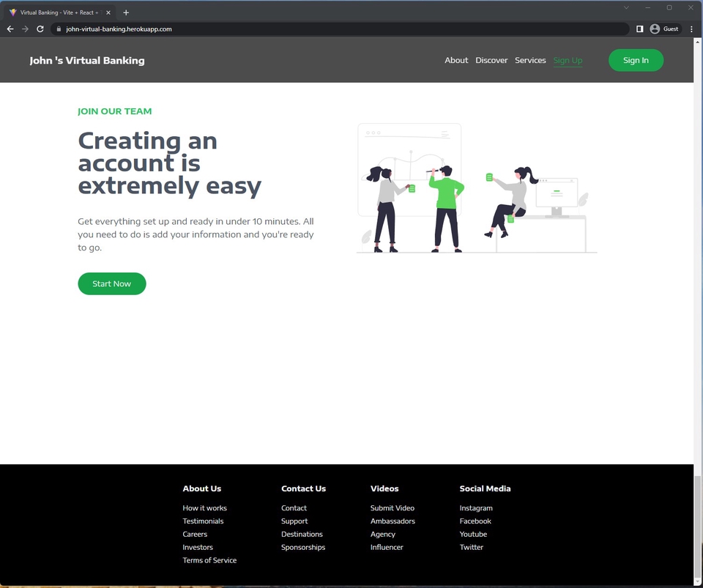Open the Youtube social media link

(x=473, y=534)
